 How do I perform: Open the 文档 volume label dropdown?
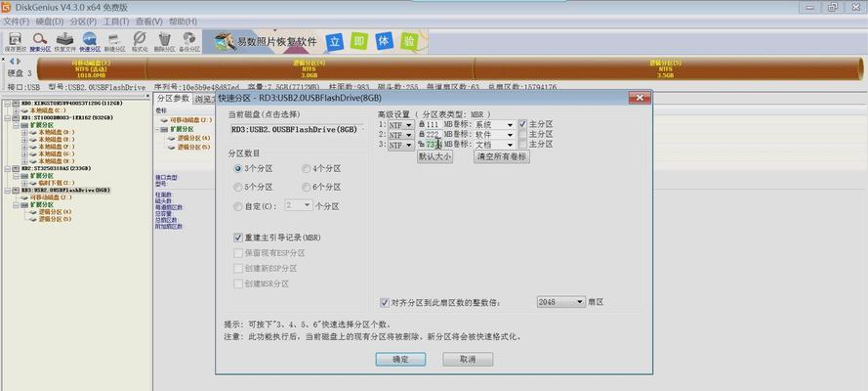click(510, 145)
